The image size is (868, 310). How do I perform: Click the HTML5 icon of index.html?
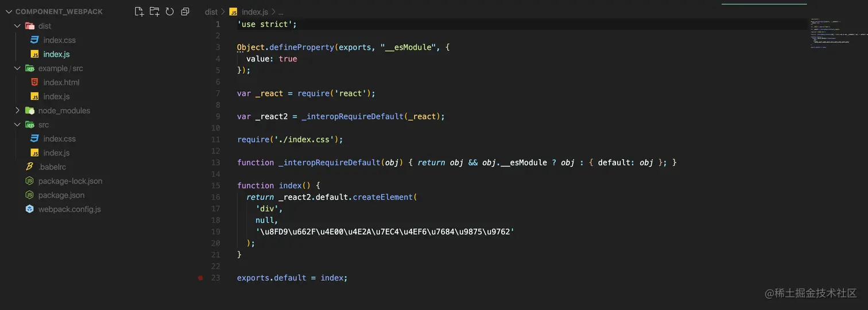(34, 82)
